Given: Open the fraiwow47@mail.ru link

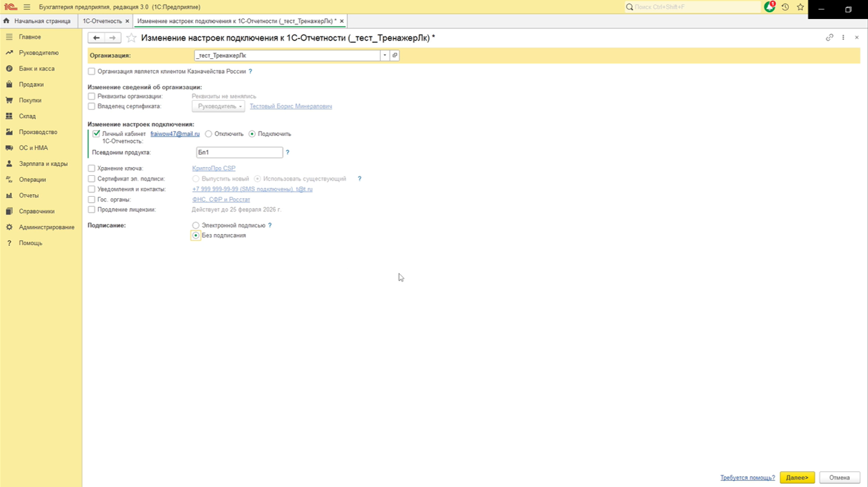Looking at the screenshot, I should pos(175,134).
